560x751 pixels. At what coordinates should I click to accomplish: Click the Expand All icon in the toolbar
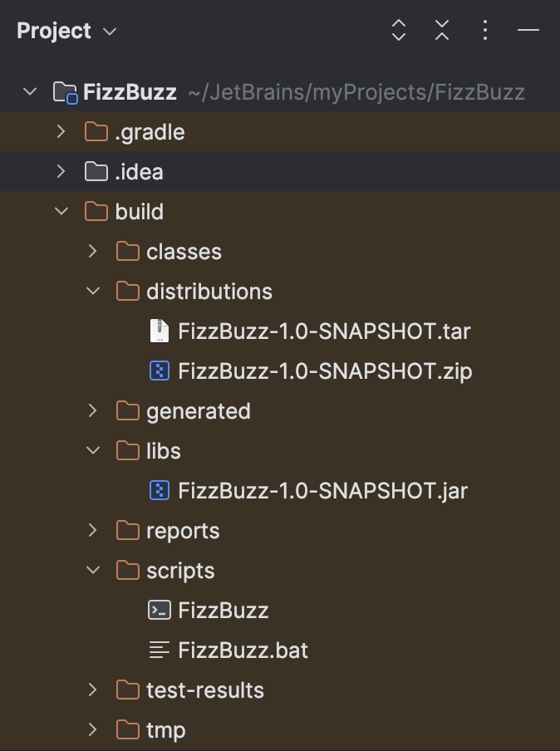(399, 30)
